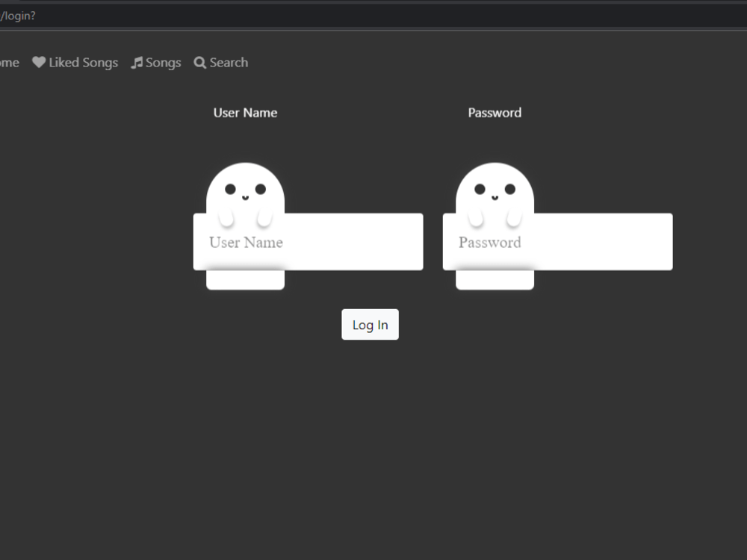The width and height of the screenshot is (747, 560).
Task: Click the ghost mascot above the username field
Action: tap(245, 183)
